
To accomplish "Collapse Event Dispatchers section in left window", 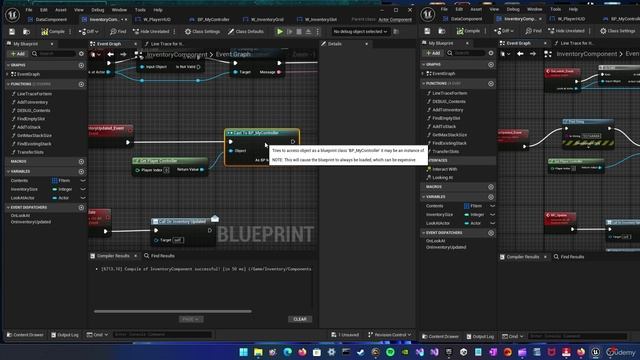I will [x=8, y=207].
